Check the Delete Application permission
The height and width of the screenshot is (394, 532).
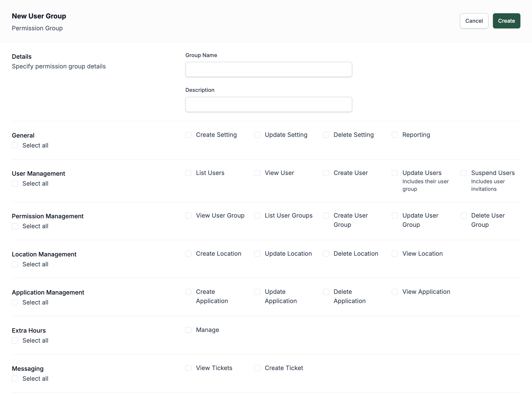326,292
